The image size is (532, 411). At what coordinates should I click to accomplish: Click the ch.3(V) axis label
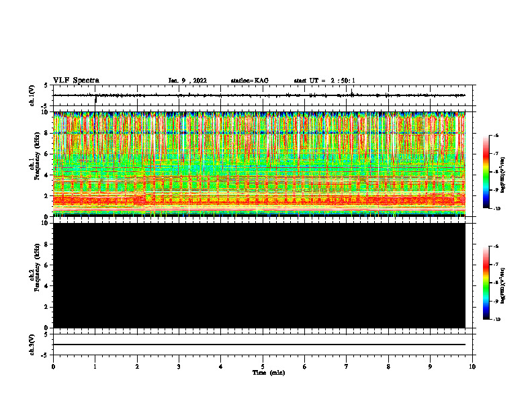point(32,345)
